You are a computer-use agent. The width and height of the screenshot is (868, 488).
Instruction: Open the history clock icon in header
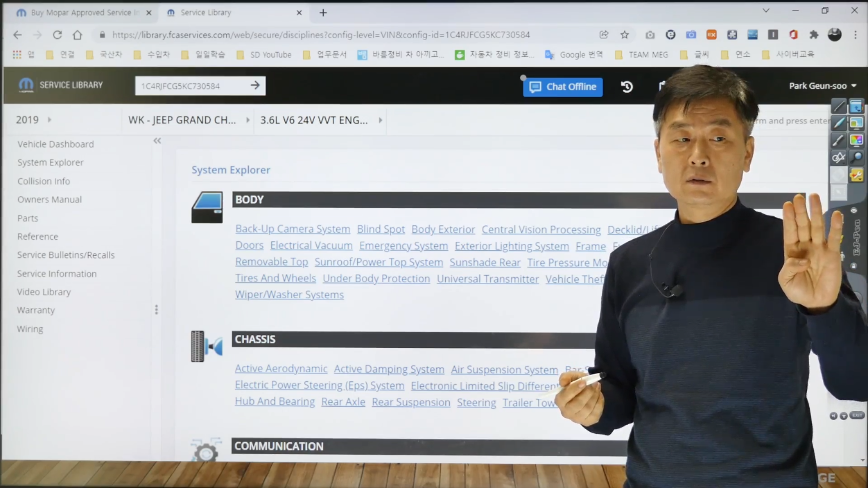[x=627, y=86]
